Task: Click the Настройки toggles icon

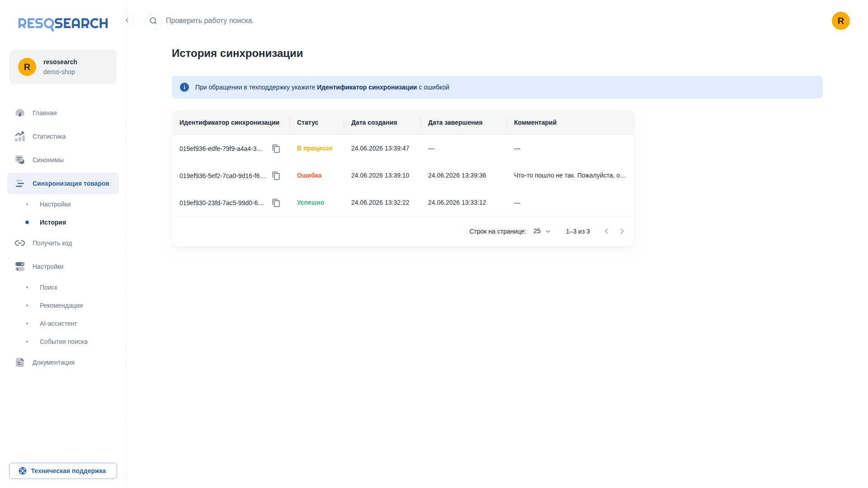Action: pyautogui.click(x=20, y=267)
